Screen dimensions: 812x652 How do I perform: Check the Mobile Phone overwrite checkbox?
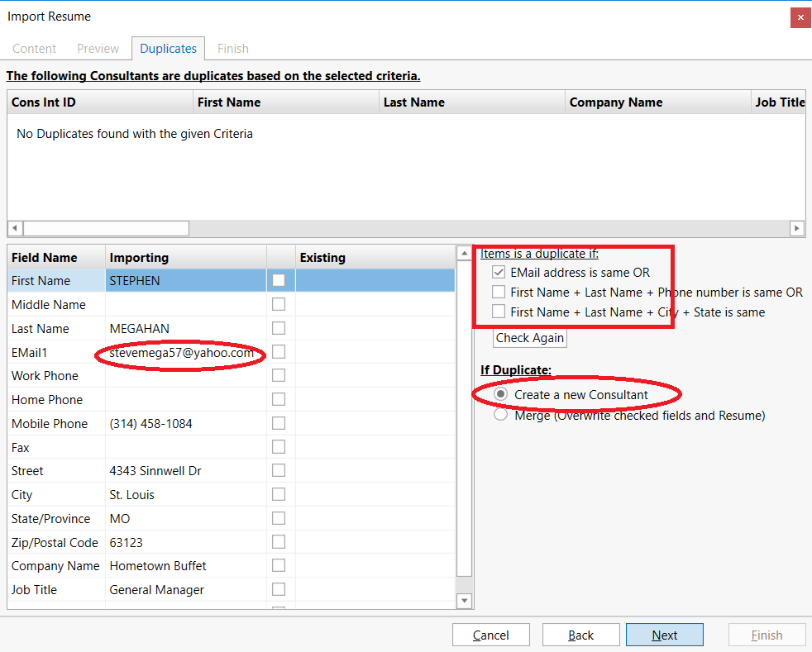coord(279,423)
